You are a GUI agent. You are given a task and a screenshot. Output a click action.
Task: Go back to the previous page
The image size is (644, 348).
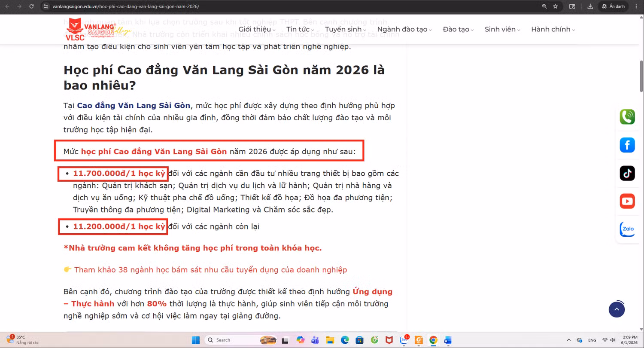tap(8, 6)
